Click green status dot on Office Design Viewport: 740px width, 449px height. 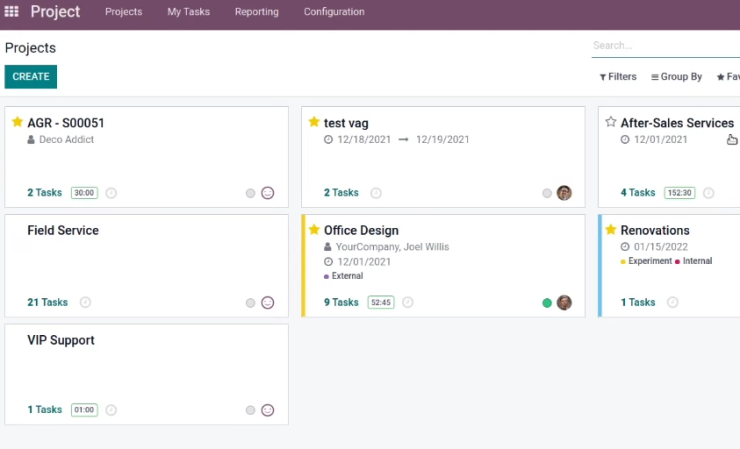click(x=547, y=303)
